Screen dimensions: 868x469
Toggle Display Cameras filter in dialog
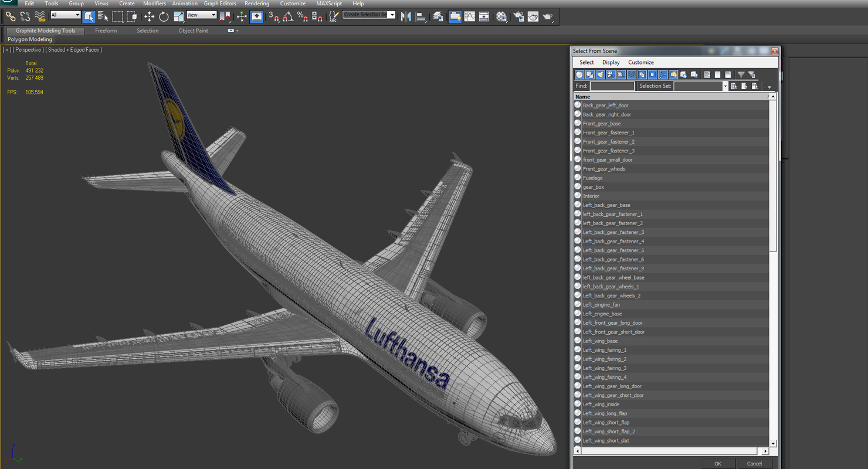pyautogui.click(x=611, y=74)
